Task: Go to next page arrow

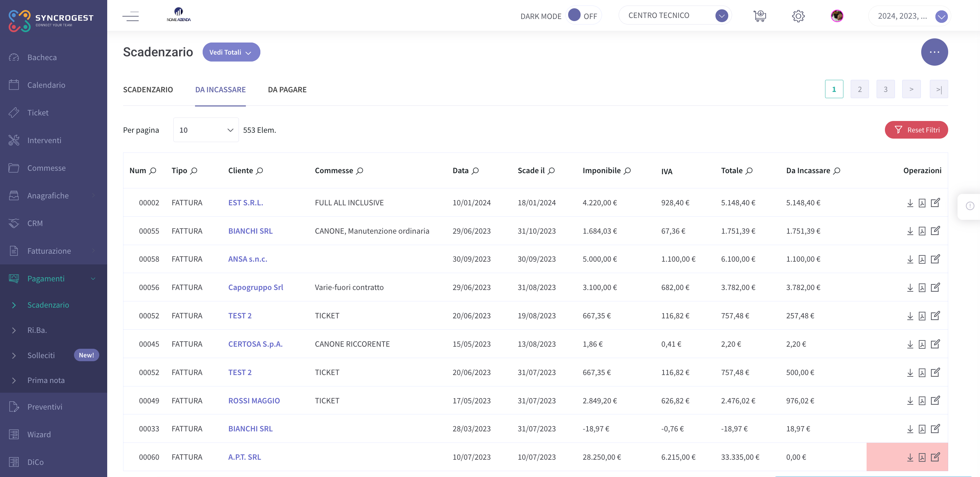Action: pos(911,89)
